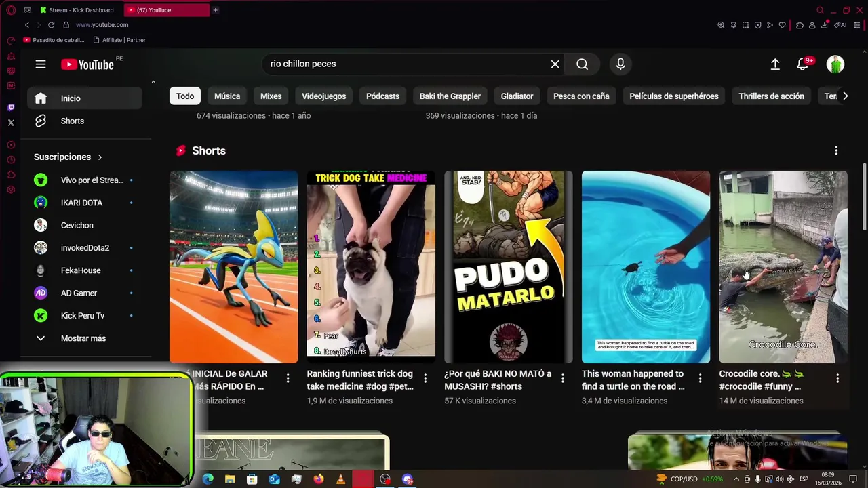The width and height of the screenshot is (868, 488).
Task: Open the IKARI DOTA channel
Action: tap(85, 203)
